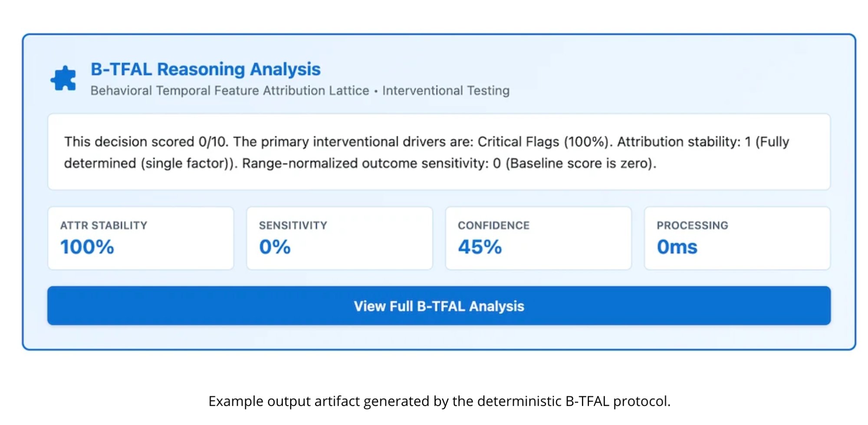The width and height of the screenshot is (868, 425).
Task: Click the SENSITIVITY label
Action: [x=293, y=225]
